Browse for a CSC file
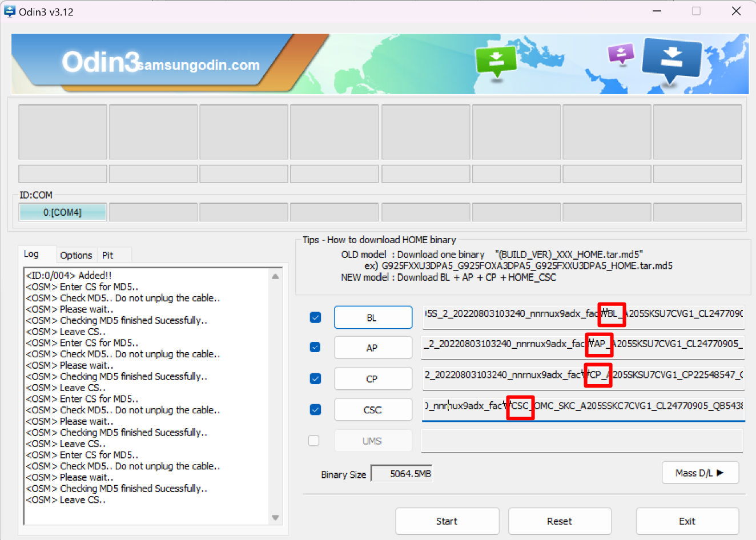The image size is (756, 540). [373, 410]
